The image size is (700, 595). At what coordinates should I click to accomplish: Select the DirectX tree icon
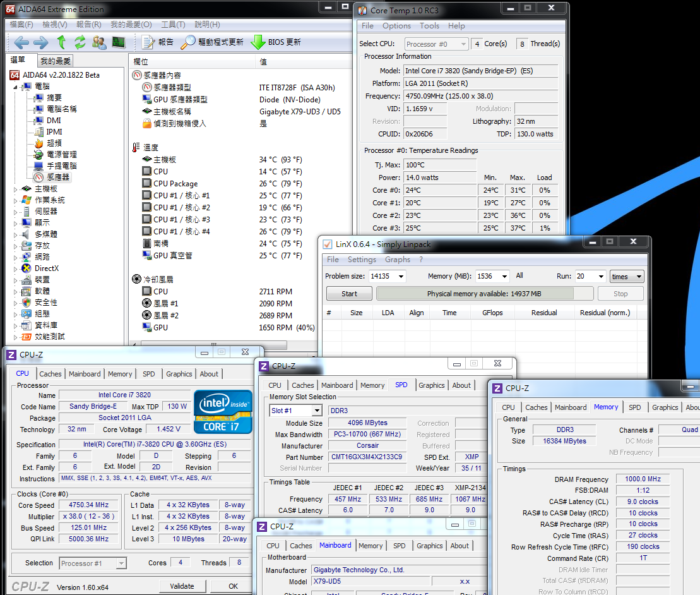(27, 268)
